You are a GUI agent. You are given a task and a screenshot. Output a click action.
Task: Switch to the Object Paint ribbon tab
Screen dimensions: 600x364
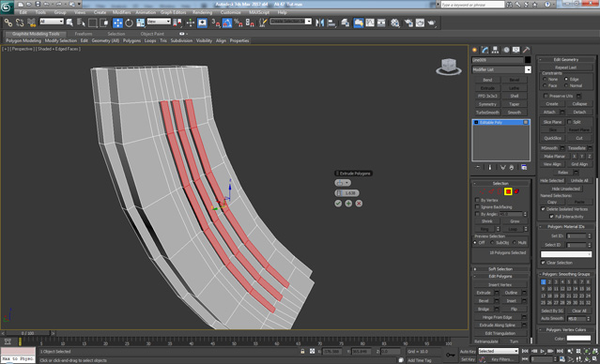pos(152,34)
